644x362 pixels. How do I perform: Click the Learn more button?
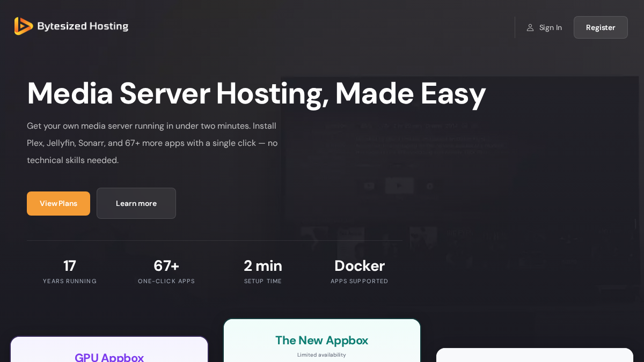pos(136,203)
